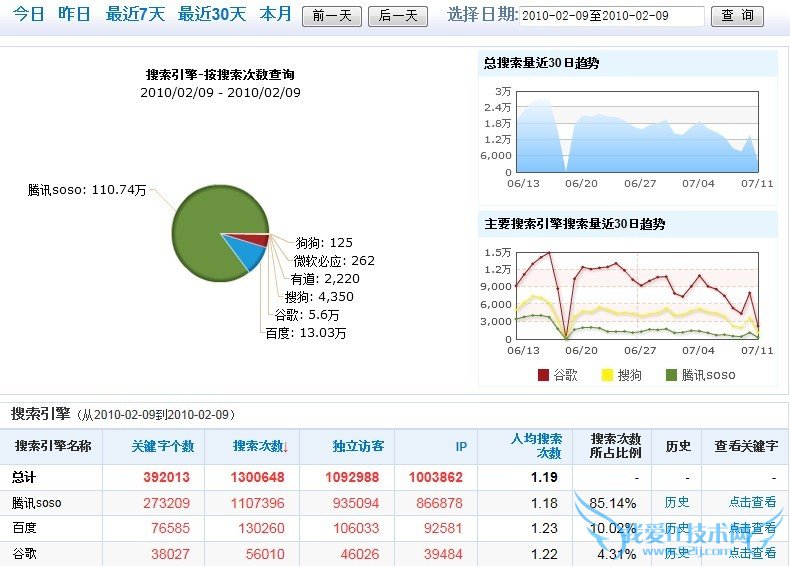Click 点击查看 keywords for 百度 row

click(x=752, y=528)
